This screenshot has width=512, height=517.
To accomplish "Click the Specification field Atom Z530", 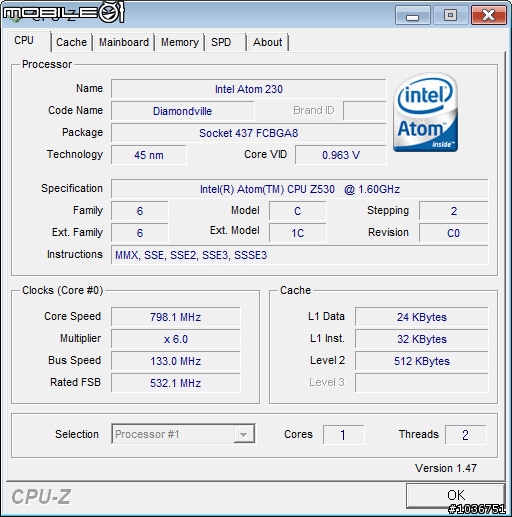I will point(300,189).
